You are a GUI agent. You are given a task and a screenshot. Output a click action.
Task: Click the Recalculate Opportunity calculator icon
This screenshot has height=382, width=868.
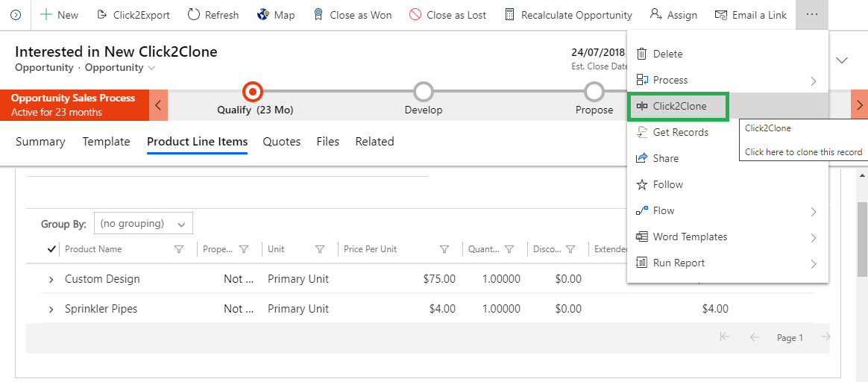pyautogui.click(x=510, y=15)
